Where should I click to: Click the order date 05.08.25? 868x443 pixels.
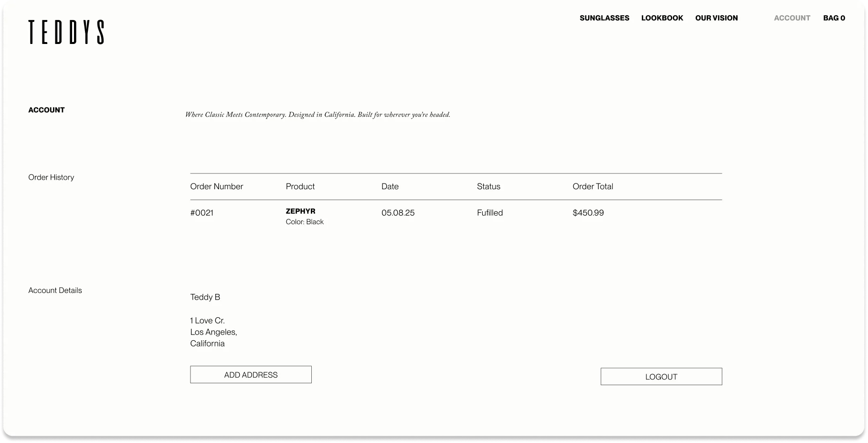point(398,213)
